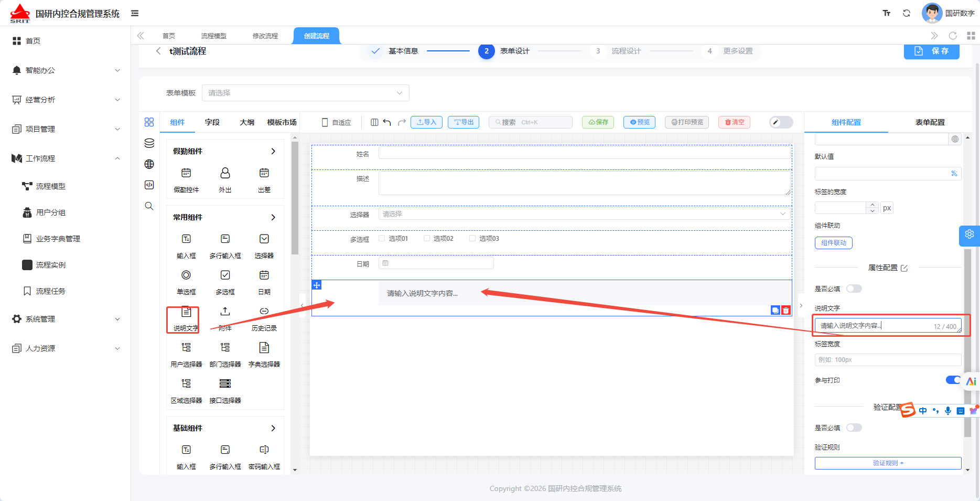Toggle the 是否必填 switch under 属性配置
980x501 pixels.
tap(854, 289)
